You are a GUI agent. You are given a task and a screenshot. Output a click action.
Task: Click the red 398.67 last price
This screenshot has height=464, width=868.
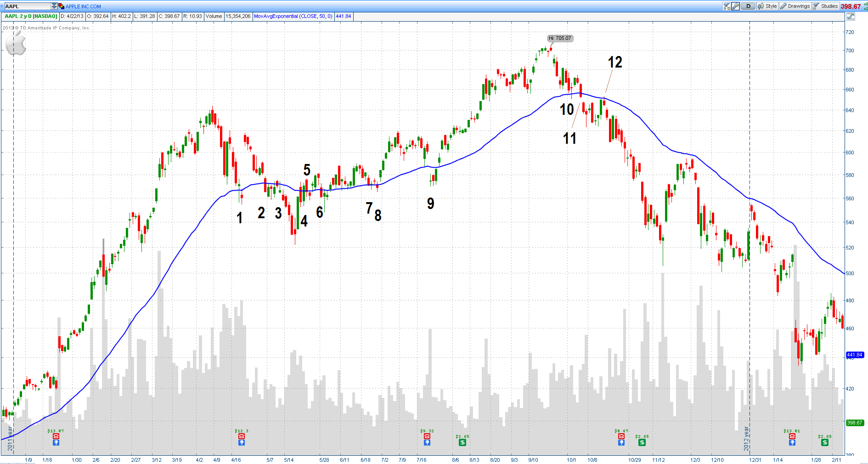coord(851,6)
